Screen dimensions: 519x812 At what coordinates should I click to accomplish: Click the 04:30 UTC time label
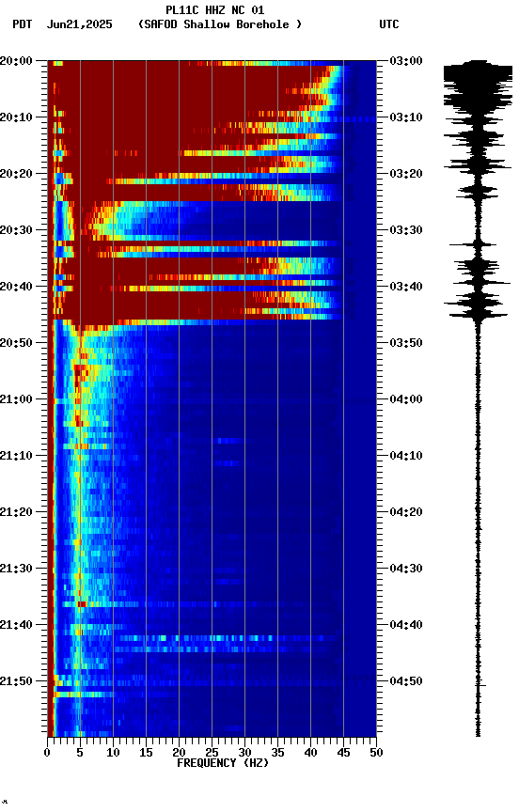pyautogui.click(x=406, y=569)
